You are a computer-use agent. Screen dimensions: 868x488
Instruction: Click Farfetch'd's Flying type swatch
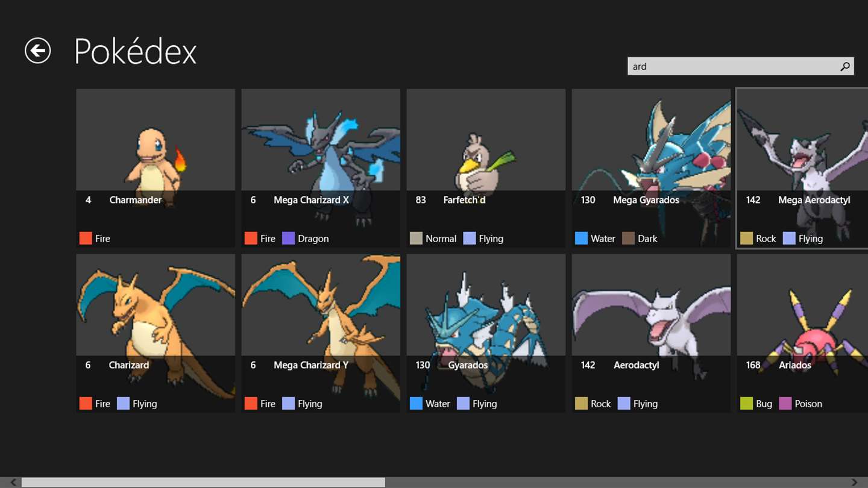[470, 239]
